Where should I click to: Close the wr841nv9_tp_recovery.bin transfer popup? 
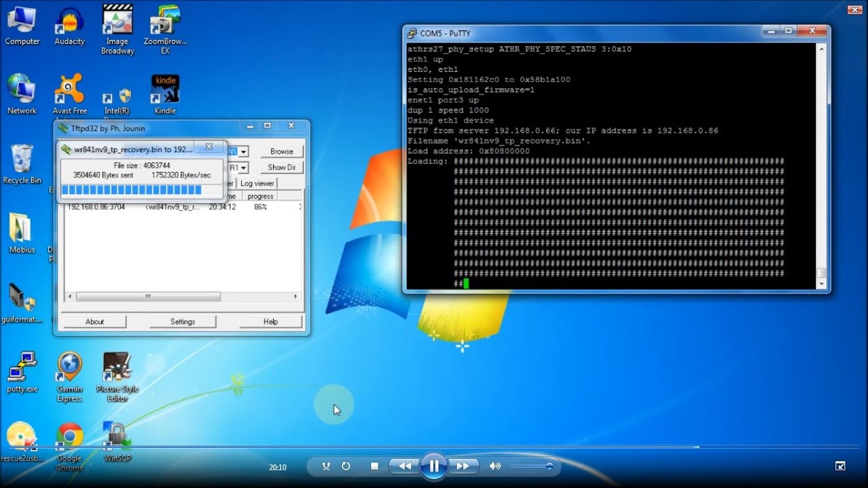point(209,146)
